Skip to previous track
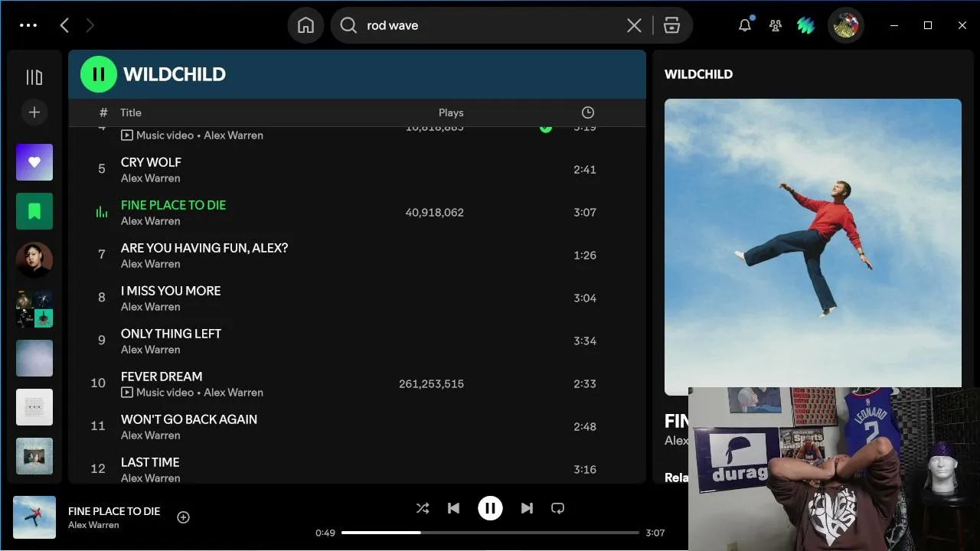 [453, 508]
